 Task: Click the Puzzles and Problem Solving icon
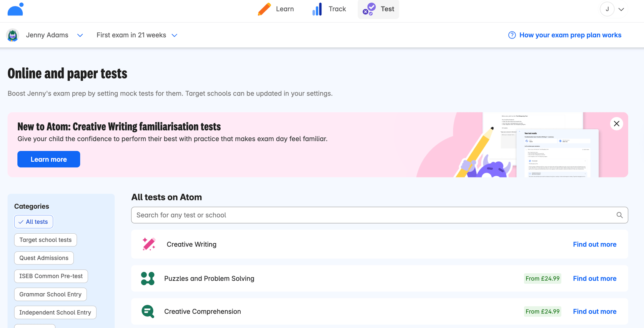coord(148,278)
